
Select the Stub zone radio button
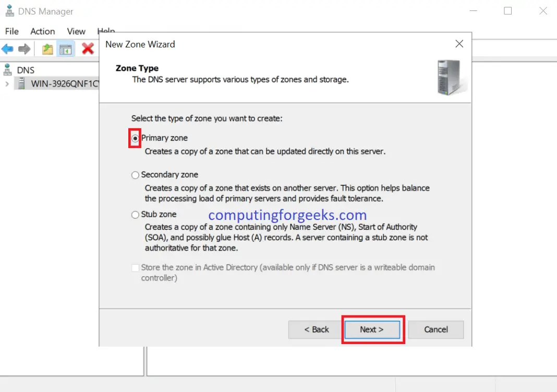(135, 214)
